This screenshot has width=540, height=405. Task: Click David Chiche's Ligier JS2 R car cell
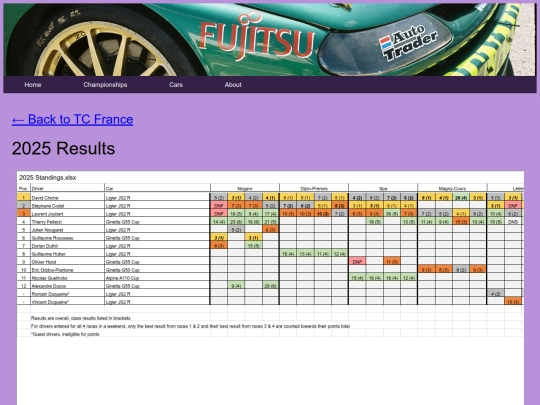pos(157,198)
